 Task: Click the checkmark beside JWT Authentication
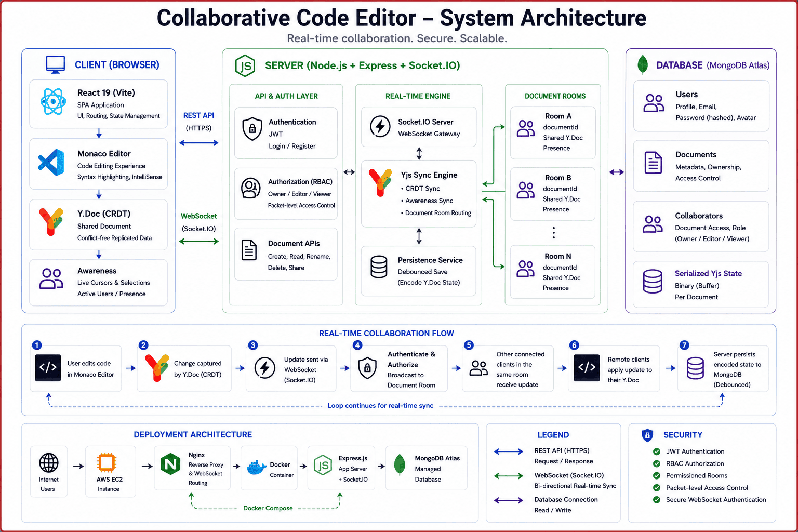tap(657, 451)
